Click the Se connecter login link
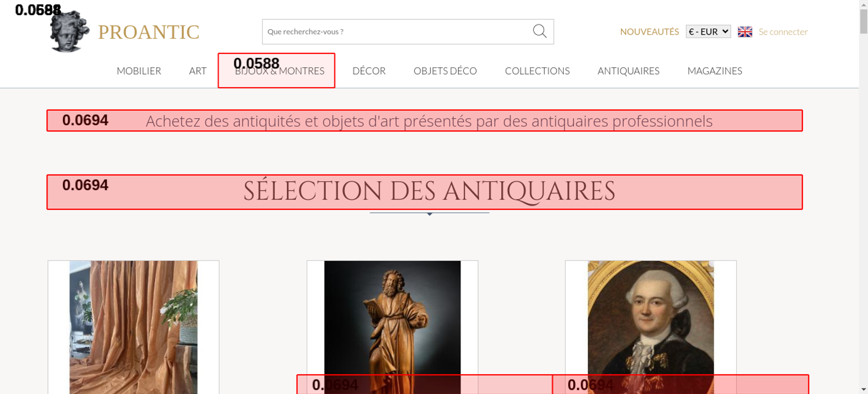868x394 pixels. click(783, 32)
